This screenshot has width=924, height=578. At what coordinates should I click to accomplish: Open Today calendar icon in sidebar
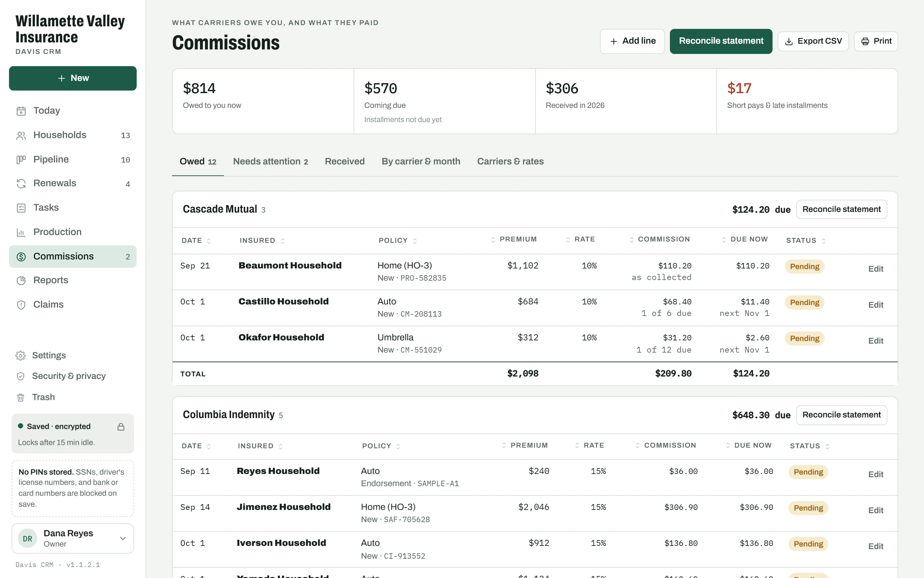tap(21, 111)
